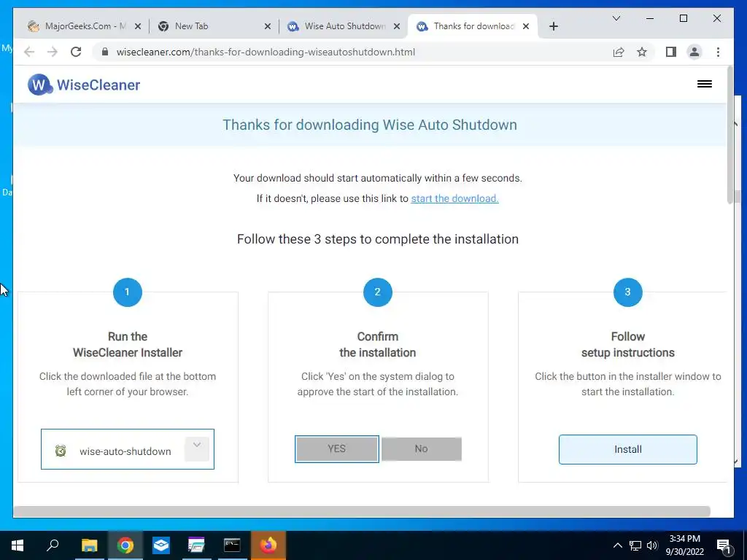This screenshot has width=747, height=560.
Task: Bookmark this page with the star icon
Action: coord(642,52)
